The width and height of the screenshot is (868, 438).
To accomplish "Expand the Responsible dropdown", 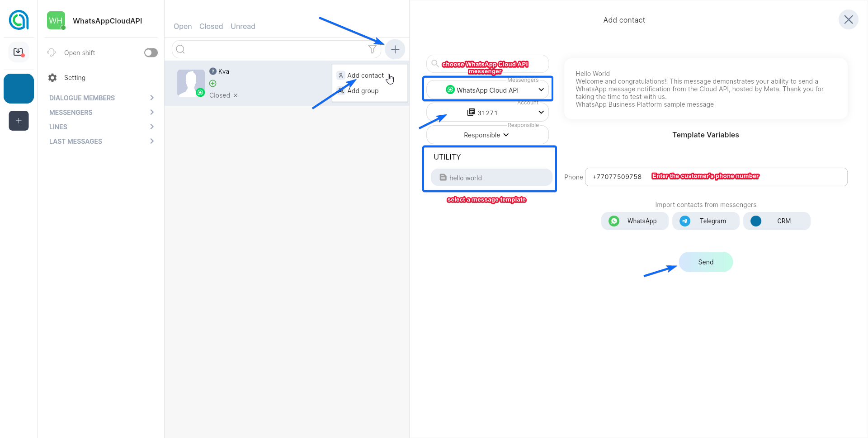I will click(x=487, y=135).
